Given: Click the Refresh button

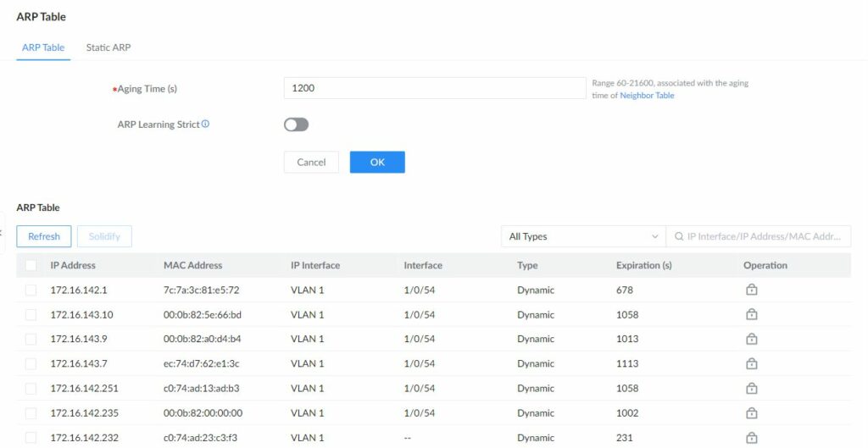Looking at the screenshot, I should coord(44,236).
